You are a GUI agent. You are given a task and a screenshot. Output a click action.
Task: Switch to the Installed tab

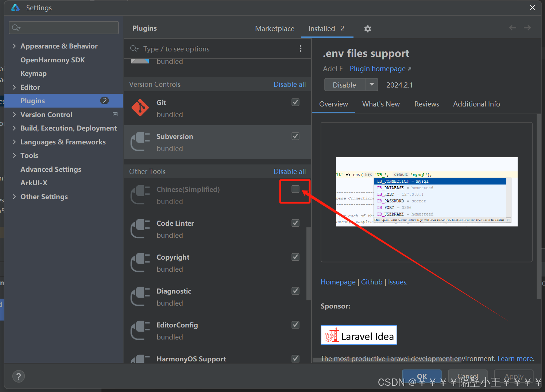[327, 28]
